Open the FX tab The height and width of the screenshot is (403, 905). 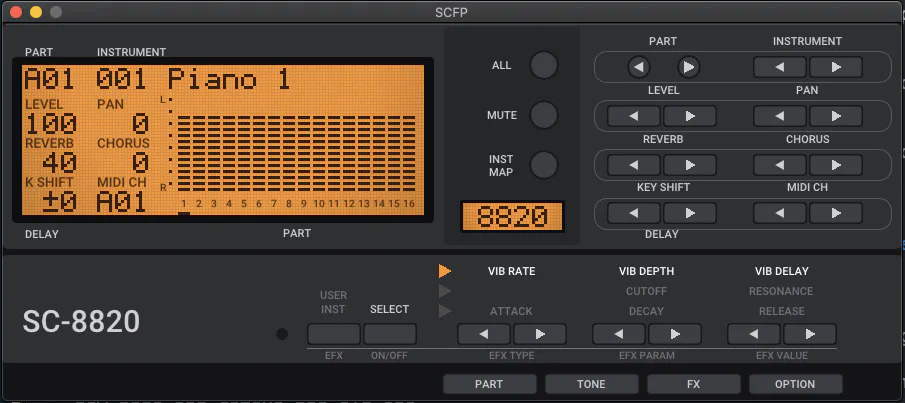(x=694, y=384)
